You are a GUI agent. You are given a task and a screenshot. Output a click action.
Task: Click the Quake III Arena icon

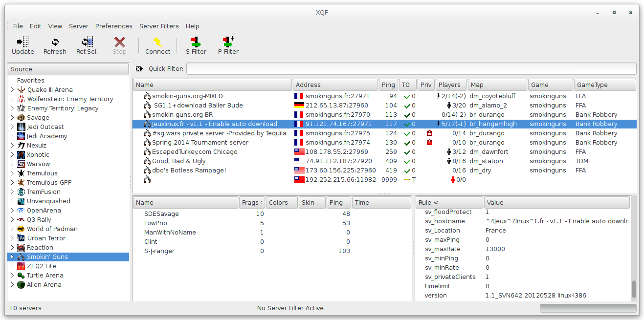21,90
